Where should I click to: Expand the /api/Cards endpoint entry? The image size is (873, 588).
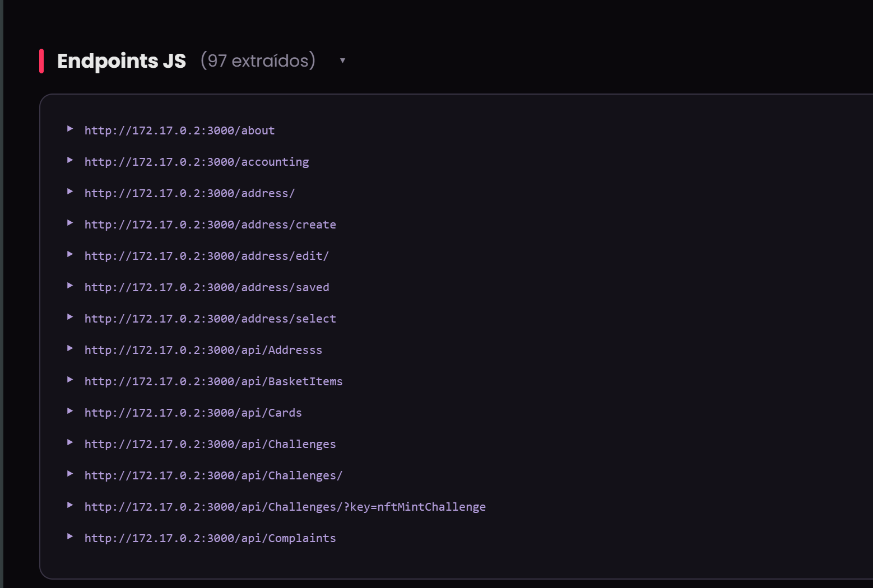click(x=71, y=411)
